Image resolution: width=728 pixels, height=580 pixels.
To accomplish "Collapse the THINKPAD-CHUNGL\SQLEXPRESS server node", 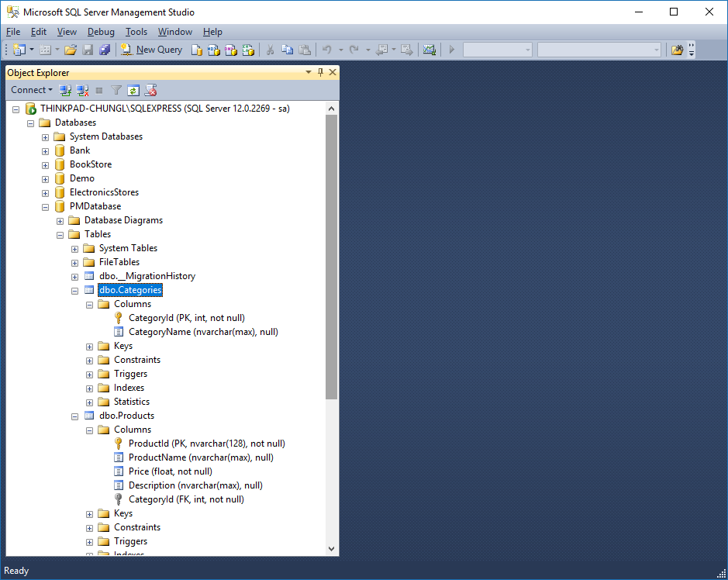I will tap(16, 109).
